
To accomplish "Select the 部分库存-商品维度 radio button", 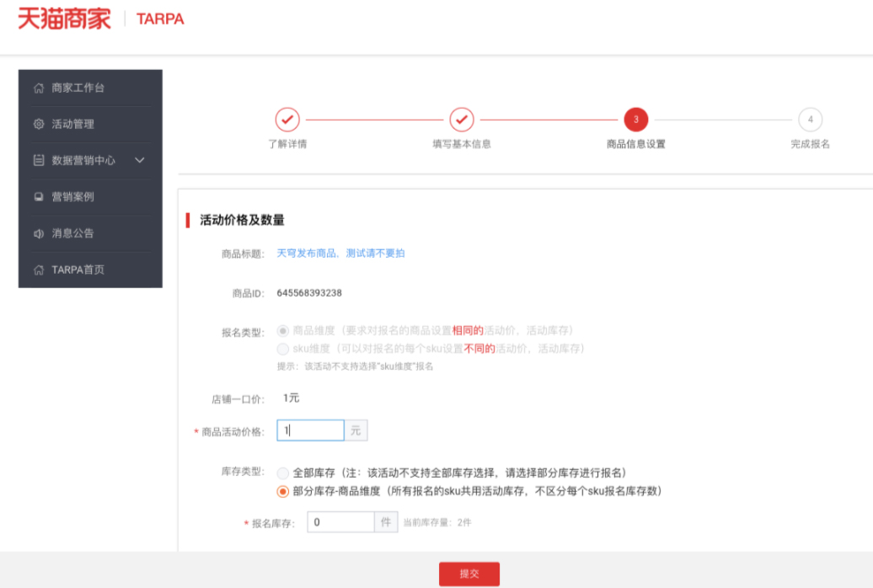I will point(283,493).
